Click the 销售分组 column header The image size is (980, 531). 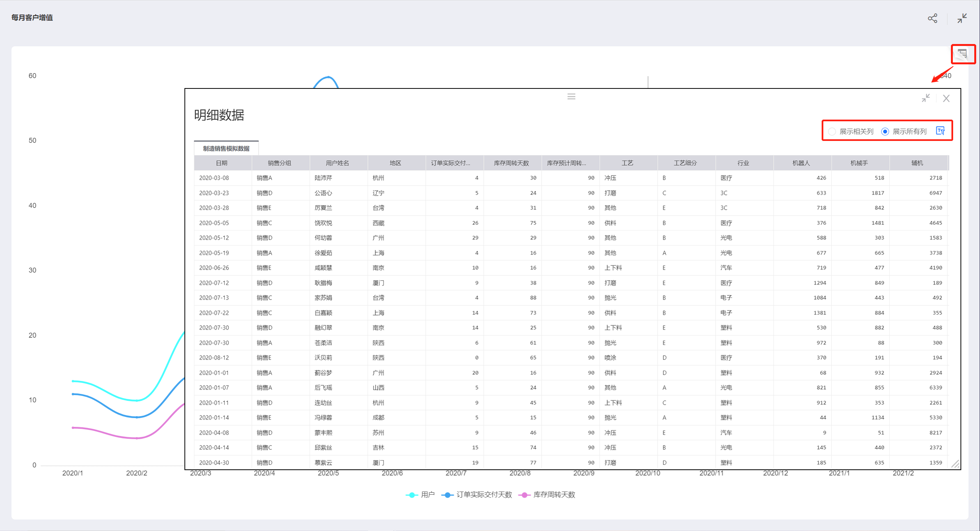click(x=279, y=163)
